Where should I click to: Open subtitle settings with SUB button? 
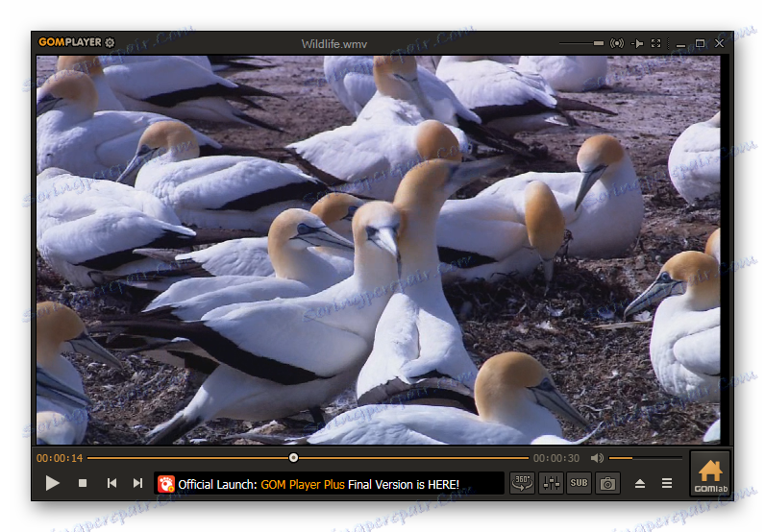coord(579,483)
